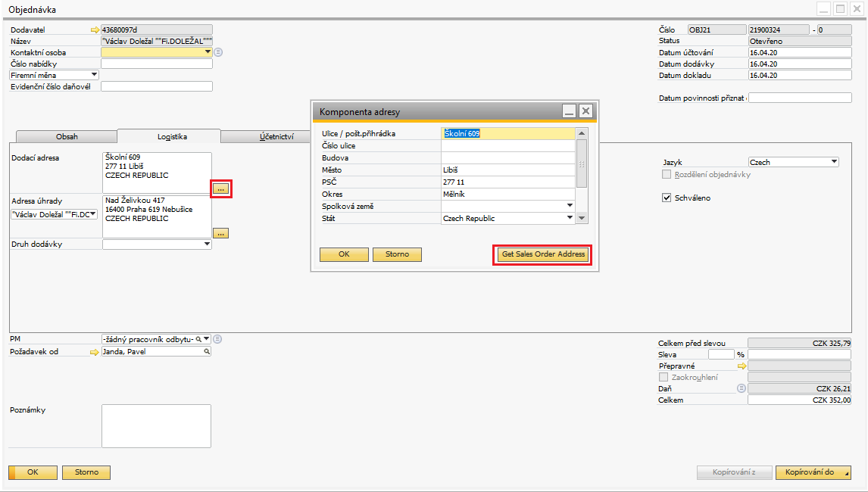This screenshot has height=492, width=868.
Task: Click the Adresa úhrady text area
Action: click(158, 216)
